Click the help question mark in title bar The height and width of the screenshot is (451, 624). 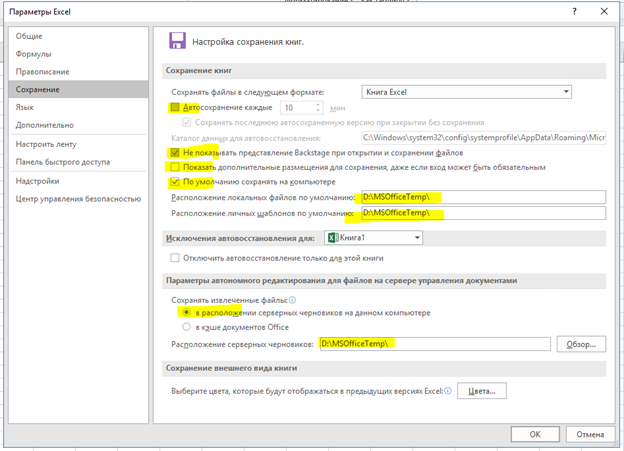[574, 12]
